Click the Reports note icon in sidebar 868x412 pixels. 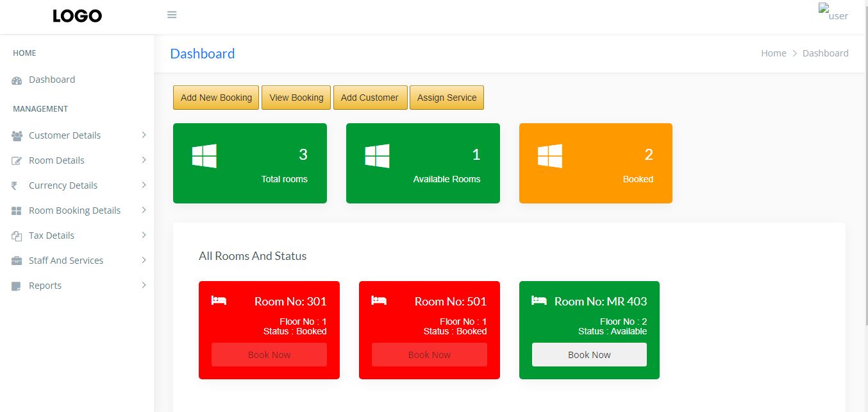[x=17, y=286]
